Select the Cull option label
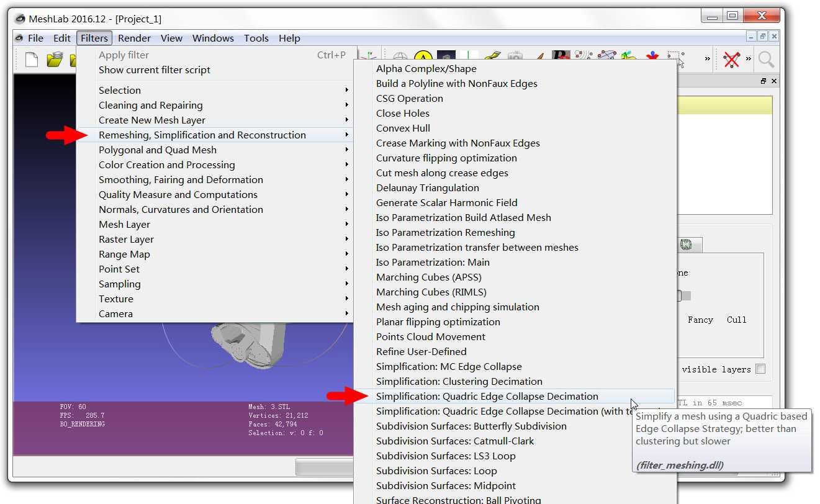This screenshot has height=504, width=820. [736, 320]
